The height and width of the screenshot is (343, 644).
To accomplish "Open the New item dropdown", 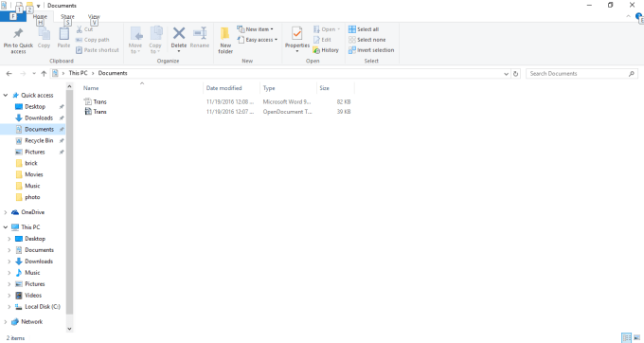I will [255, 29].
